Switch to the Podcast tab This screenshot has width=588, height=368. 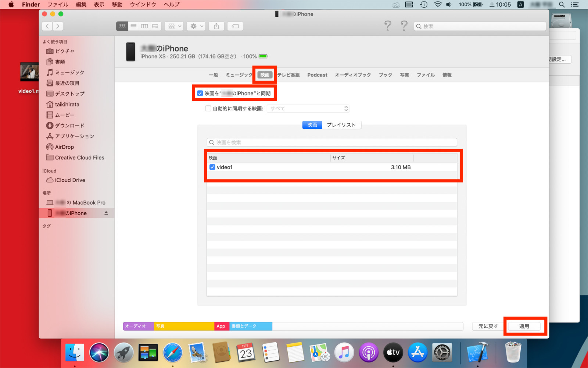click(x=318, y=75)
